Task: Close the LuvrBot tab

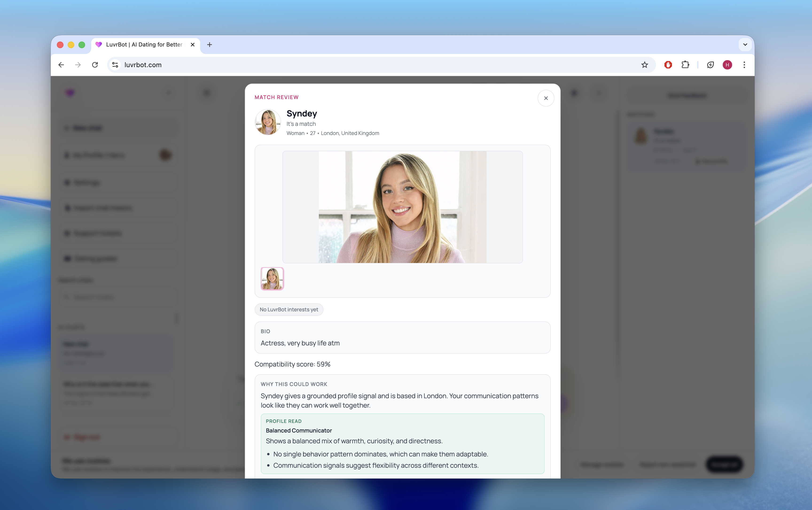Action: tap(193, 44)
